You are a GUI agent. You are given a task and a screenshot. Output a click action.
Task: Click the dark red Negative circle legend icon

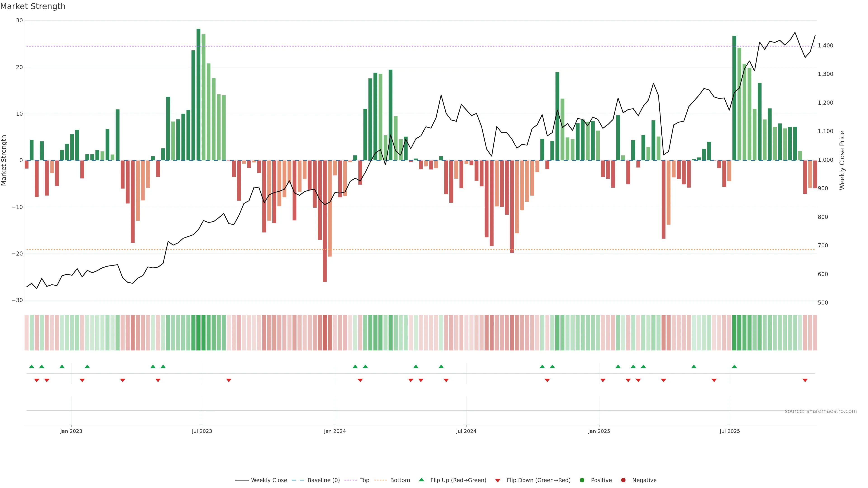click(x=623, y=480)
